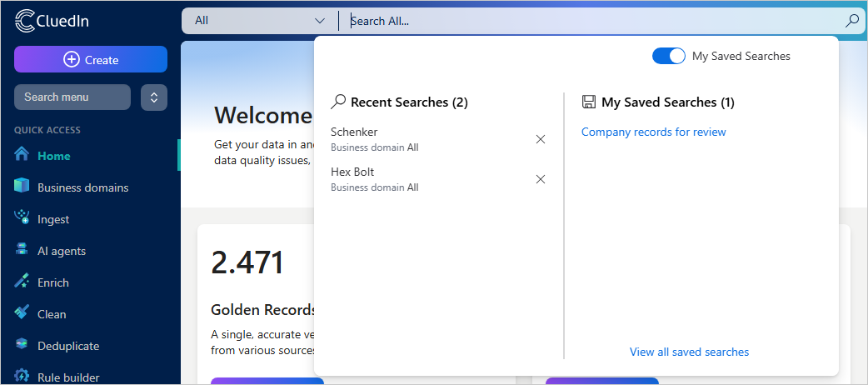Open the All business domain dropdown
Viewport: 868px width, 385px height.
pos(260,21)
